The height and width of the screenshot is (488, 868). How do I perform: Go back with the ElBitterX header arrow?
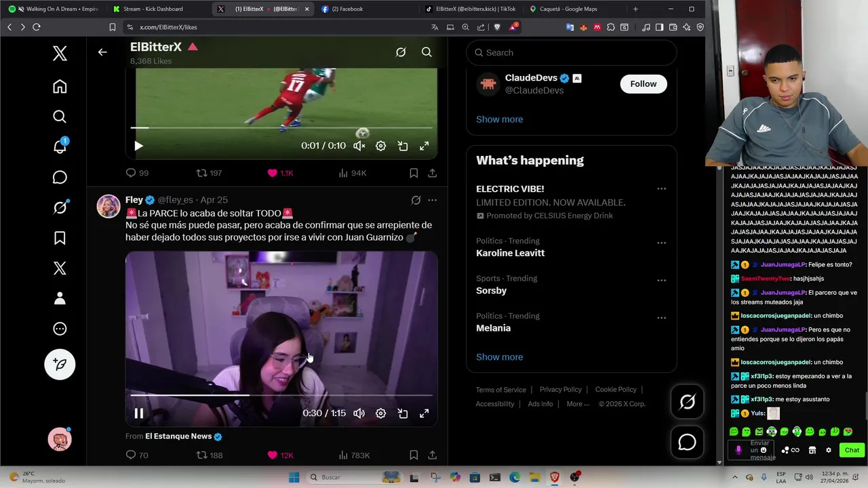102,52
